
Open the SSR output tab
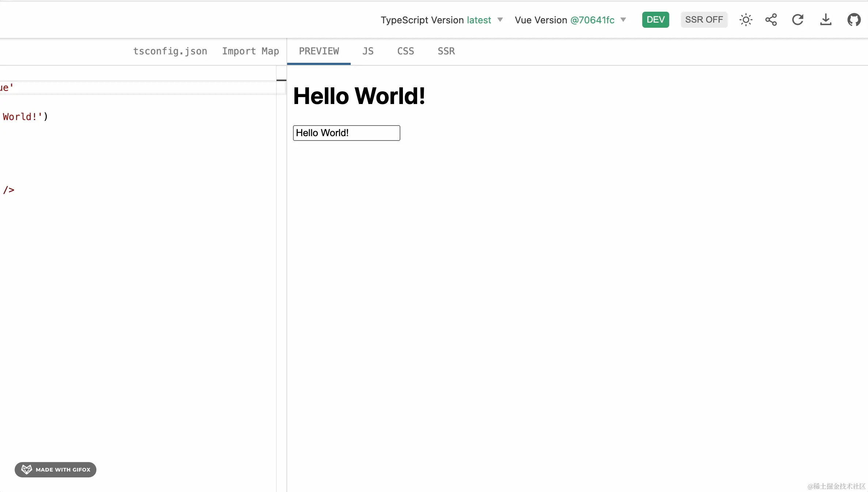[x=446, y=51]
